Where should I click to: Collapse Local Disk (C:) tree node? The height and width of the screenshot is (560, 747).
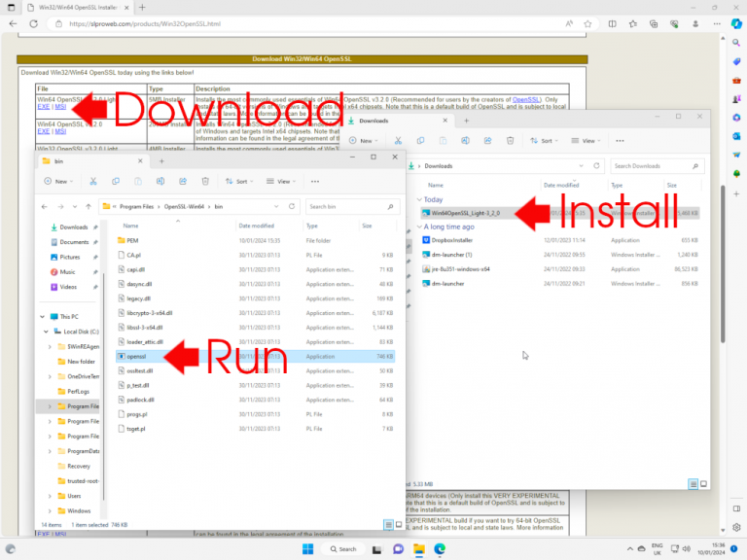click(x=47, y=332)
